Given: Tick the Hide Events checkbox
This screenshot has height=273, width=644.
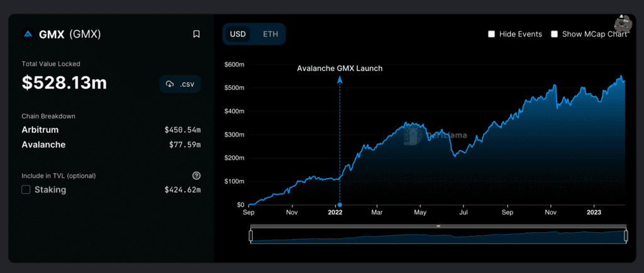Looking at the screenshot, I should coord(491,34).
